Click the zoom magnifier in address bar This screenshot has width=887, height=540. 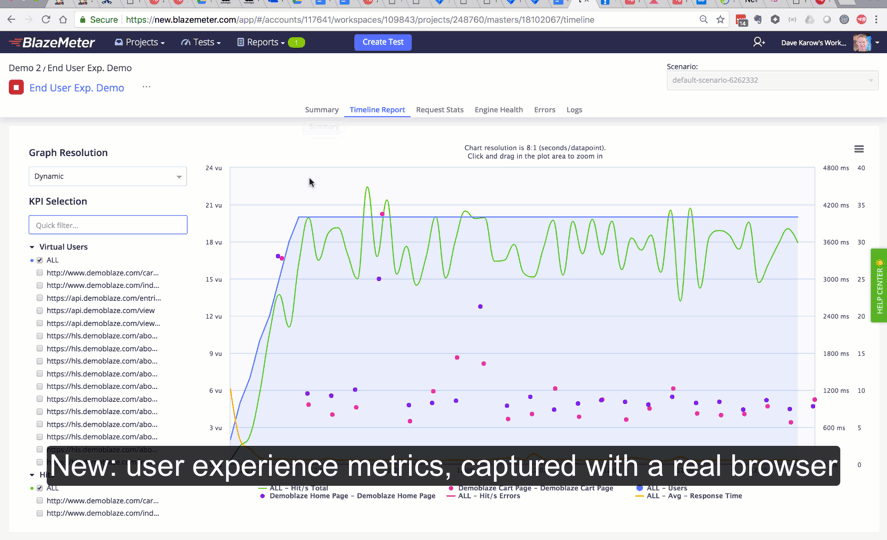(x=703, y=19)
